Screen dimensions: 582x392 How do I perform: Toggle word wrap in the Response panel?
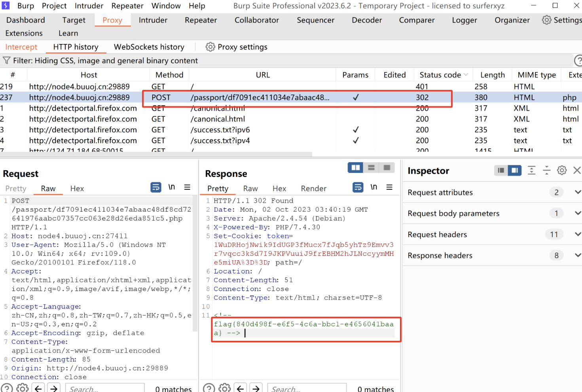pos(358,187)
